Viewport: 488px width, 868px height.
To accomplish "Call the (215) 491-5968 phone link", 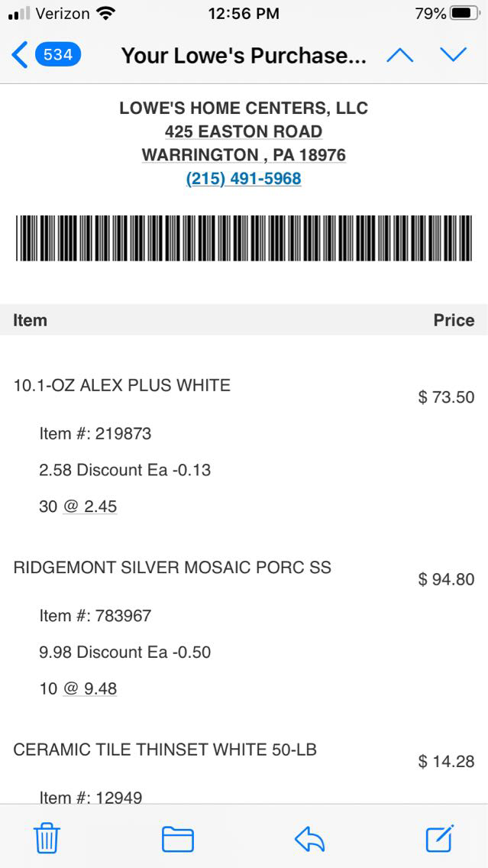I will (x=244, y=179).
